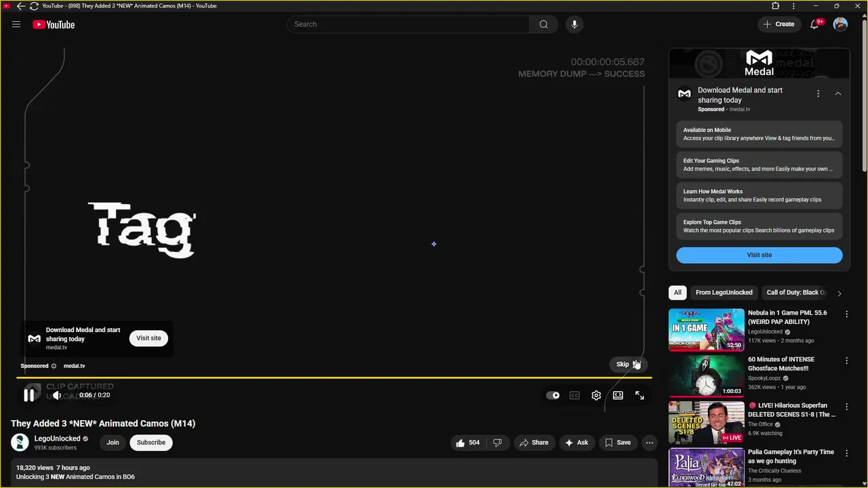Open more actions under the video
This screenshot has height=488, width=868.
(x=650, y=443)
